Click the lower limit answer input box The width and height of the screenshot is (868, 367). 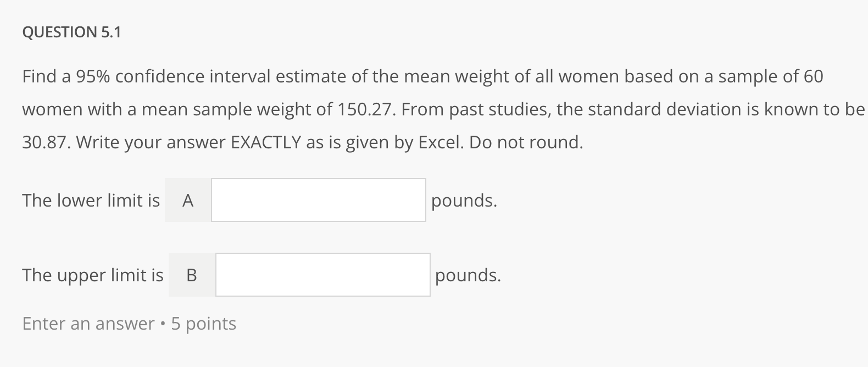[318, 201]
